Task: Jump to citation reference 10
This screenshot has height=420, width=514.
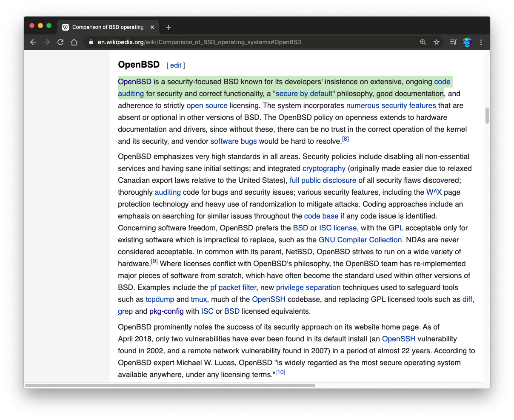Action: [280, 372]
